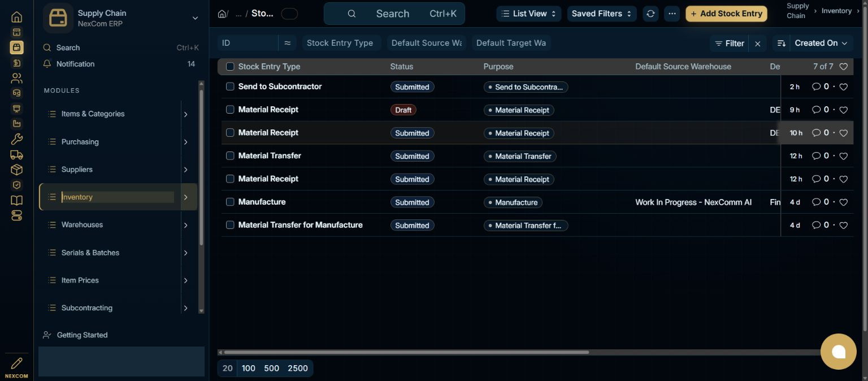This screenshot has height=381, width=868.
Task: Focus the ID filter field
Action: (248, 43)
